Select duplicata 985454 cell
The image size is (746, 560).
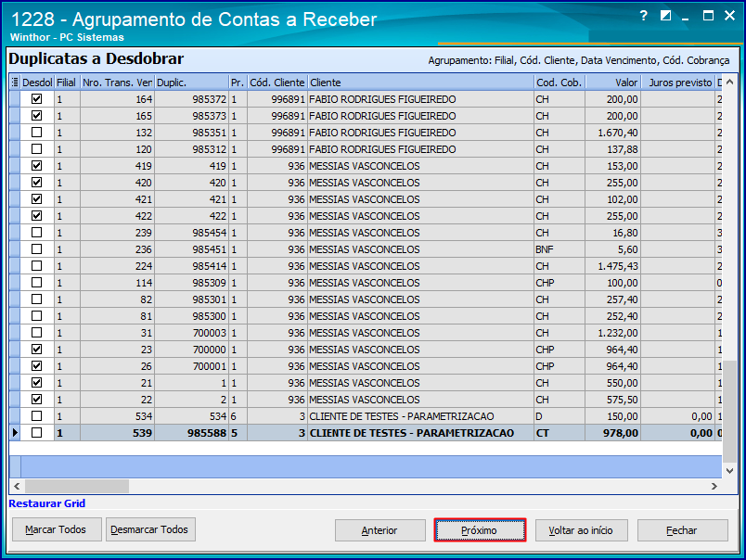click(192, 233)
